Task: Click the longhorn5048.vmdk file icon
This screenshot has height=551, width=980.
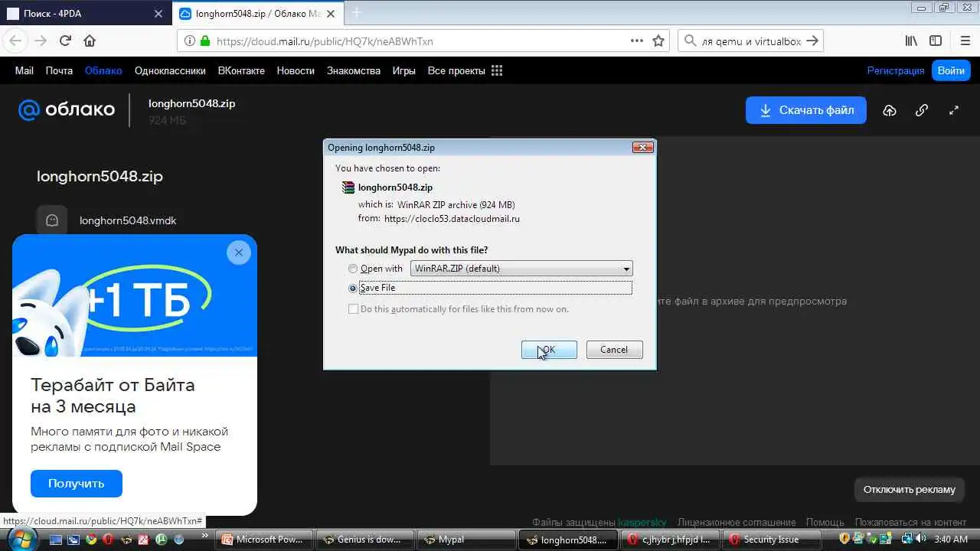Action: tap(52, 220)
